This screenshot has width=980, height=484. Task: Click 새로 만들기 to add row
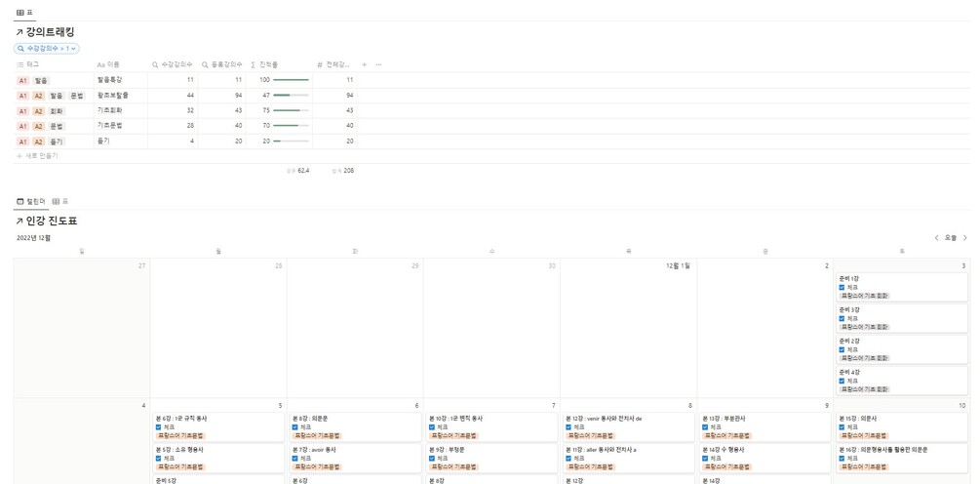pos(37,156)
